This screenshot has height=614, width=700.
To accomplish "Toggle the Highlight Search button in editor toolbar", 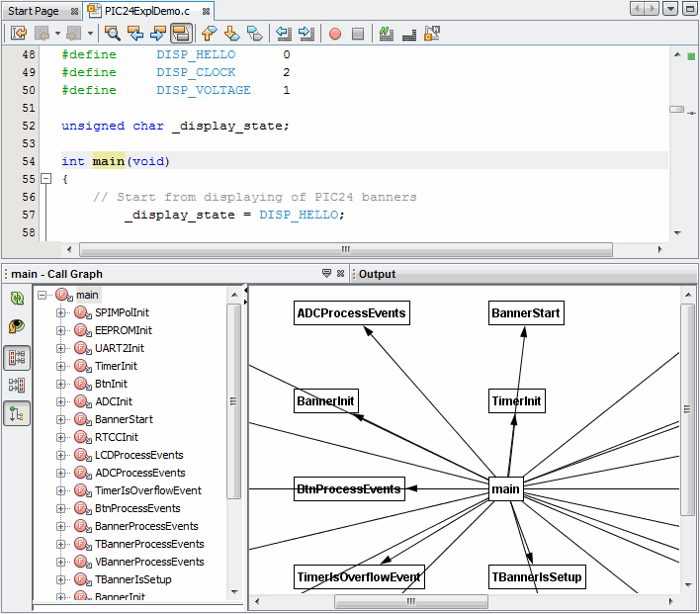I will coord(181,34).
